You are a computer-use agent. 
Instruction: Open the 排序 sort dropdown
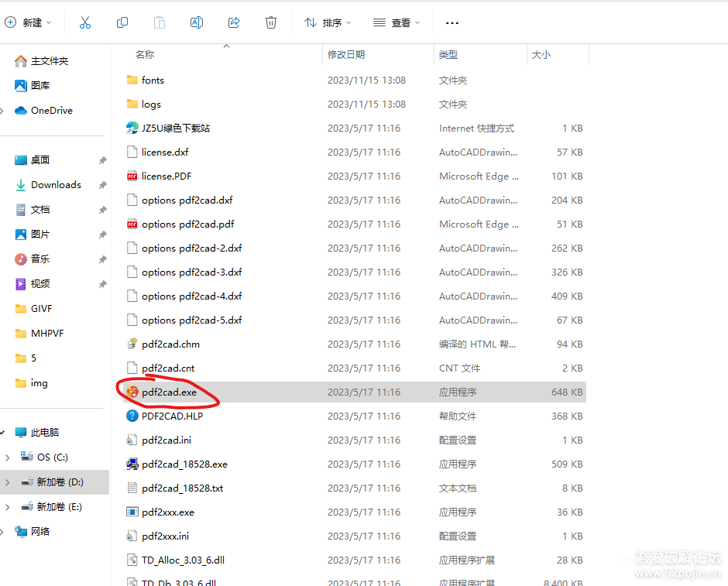[x=328, y=22]
